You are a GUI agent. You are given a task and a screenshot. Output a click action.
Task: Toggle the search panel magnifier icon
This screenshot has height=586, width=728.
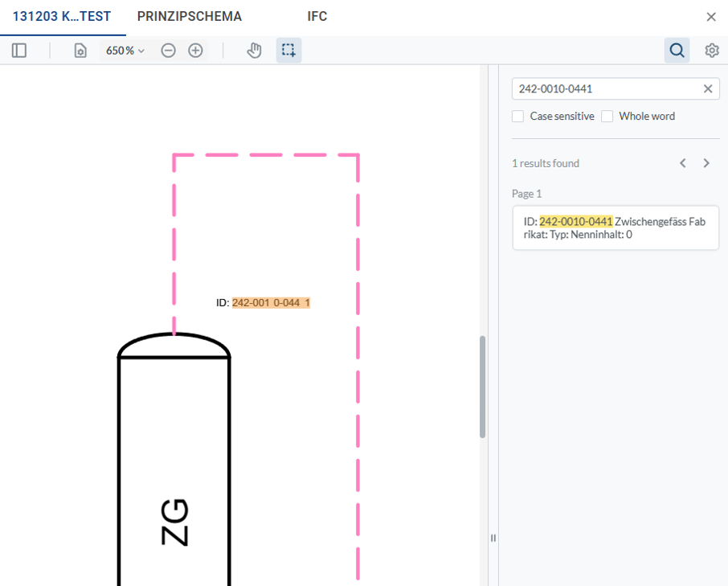point(677,51)
